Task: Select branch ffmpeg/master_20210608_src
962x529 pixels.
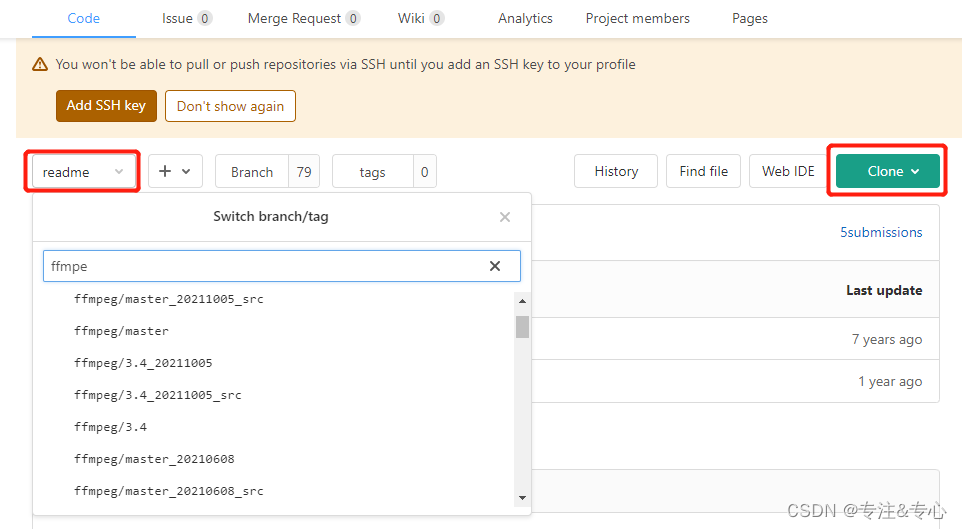Action: pos(169,490)
